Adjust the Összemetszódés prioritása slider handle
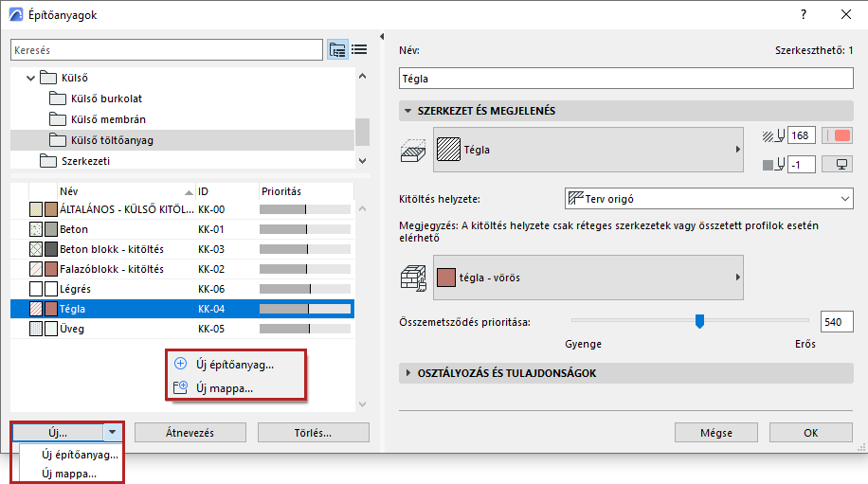868x484 pixels. (x=699, y=321)
